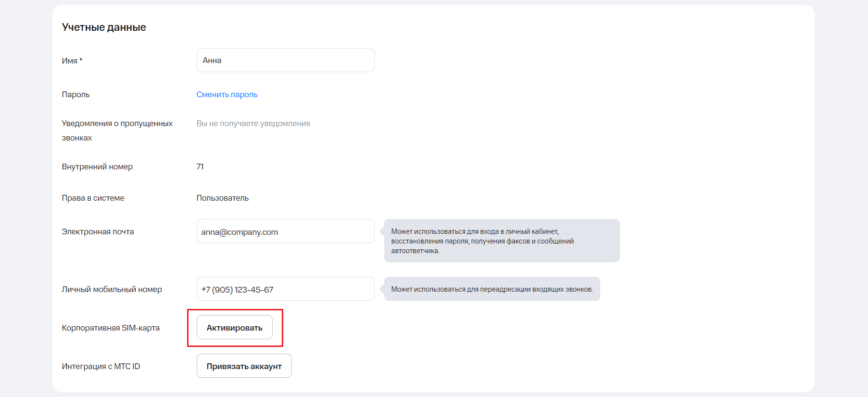
Task: Click the Интеграция с МТС ID label
Action: point(101,366)
